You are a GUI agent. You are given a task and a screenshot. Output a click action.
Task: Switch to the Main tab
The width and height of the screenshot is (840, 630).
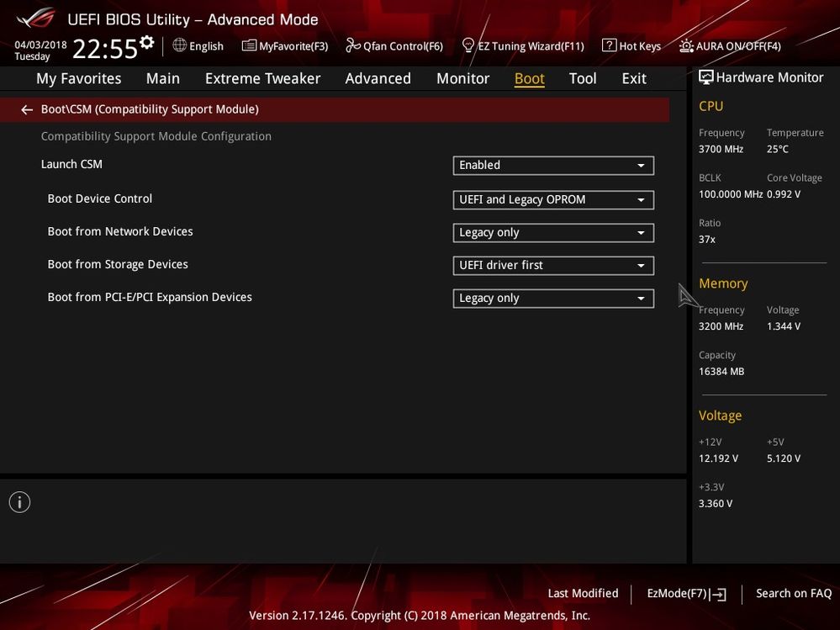163,79
